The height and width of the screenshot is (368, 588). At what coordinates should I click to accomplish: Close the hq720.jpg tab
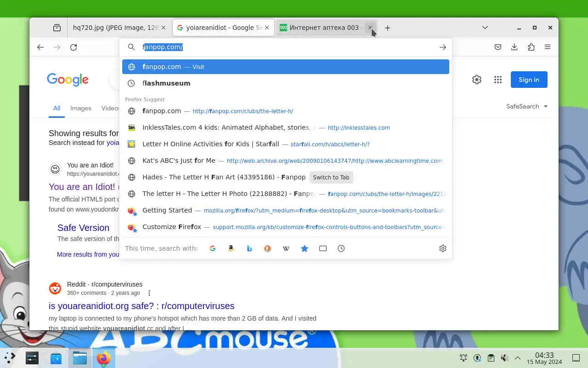click(163, 28)
